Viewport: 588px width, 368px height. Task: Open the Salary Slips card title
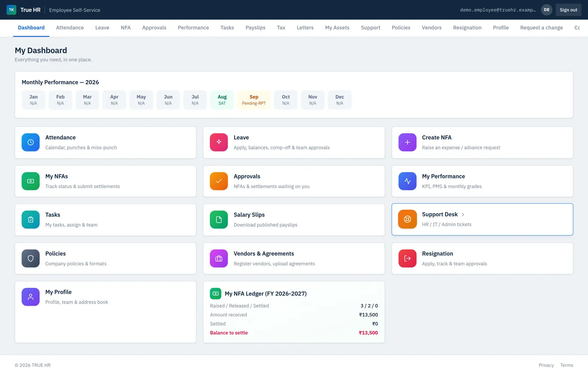point(249,215)
